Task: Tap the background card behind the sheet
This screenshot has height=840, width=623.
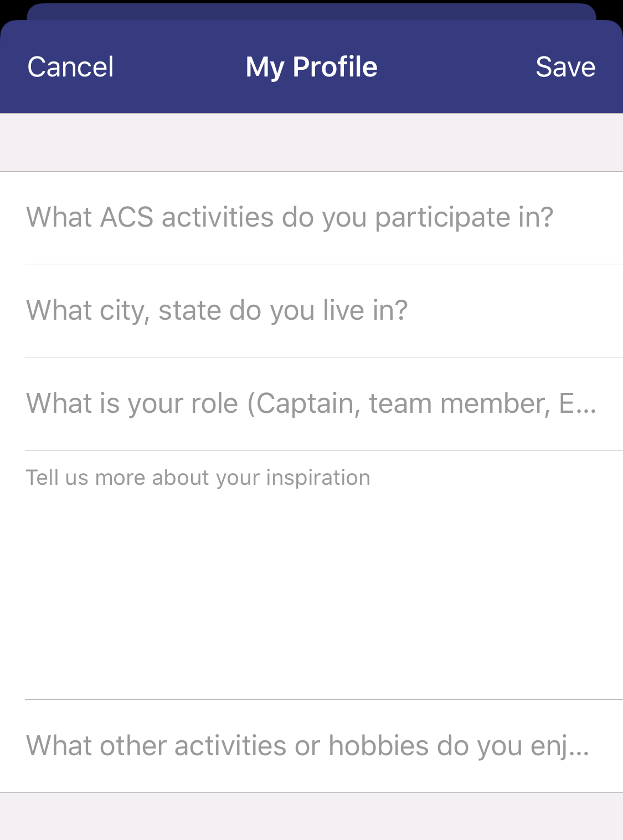Action: 310,11
